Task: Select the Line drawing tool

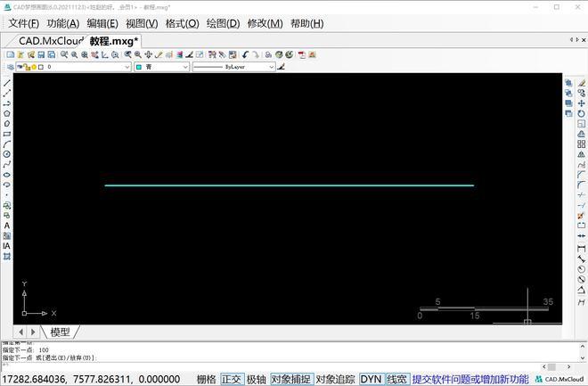Action: tap(7, 83)
